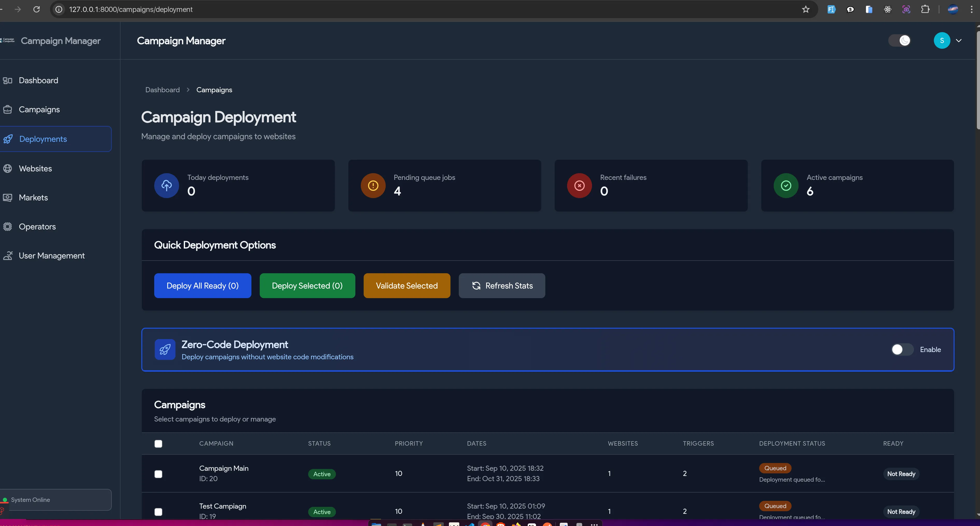980x526 pixels.
Task: Open Websites in sidebar menu
Action: (36, 168)
